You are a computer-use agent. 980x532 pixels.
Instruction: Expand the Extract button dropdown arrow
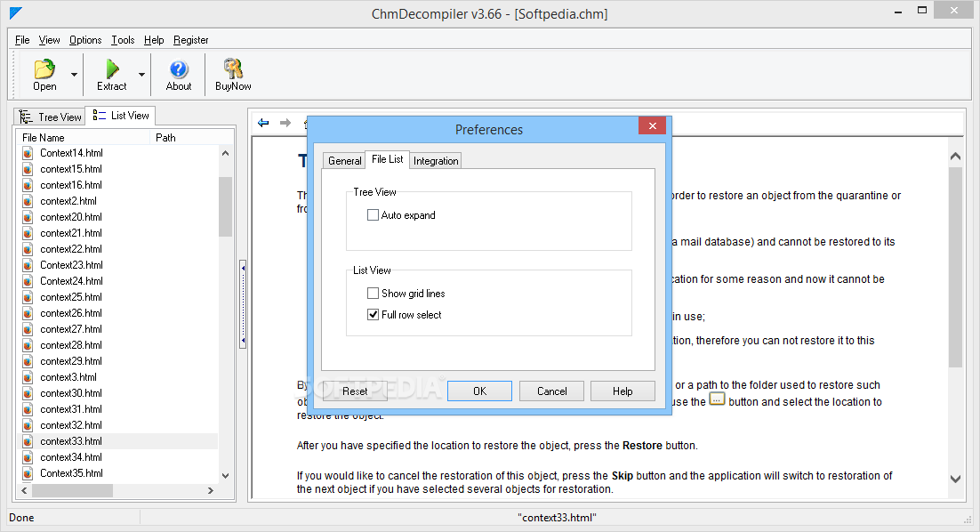pos(142,75)
